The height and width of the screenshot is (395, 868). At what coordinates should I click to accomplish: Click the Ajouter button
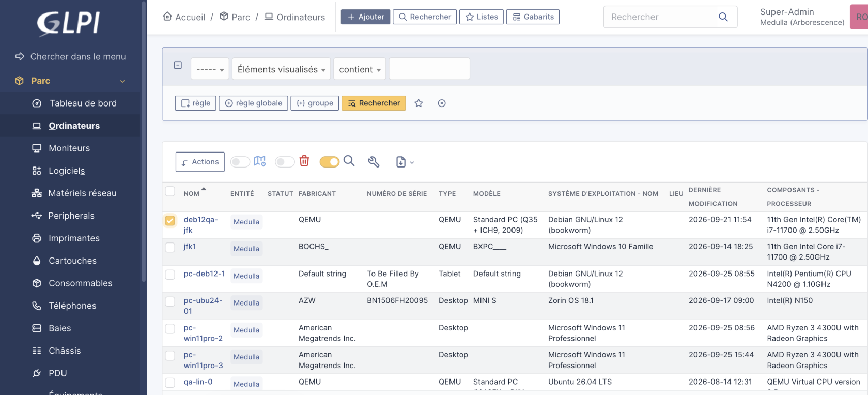365,17
